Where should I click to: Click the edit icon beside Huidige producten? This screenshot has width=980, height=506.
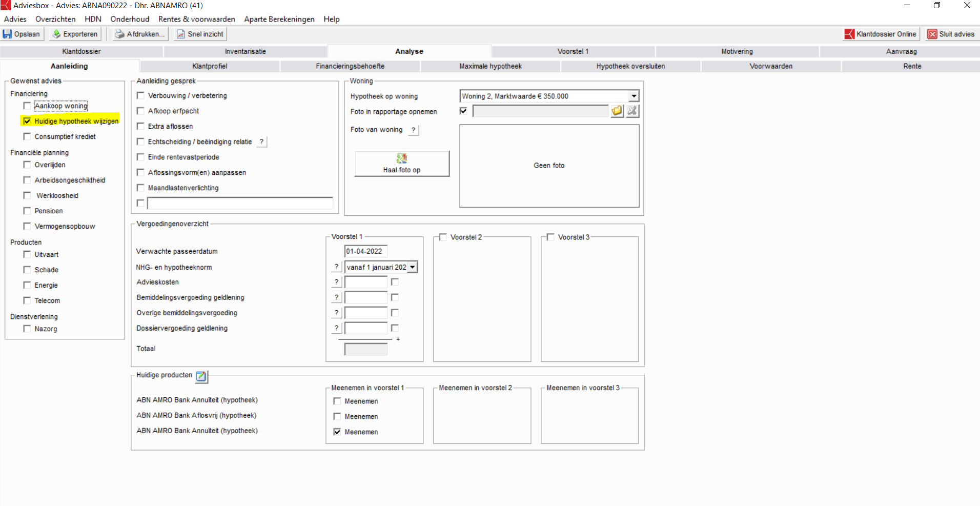(x=201, y=376)
